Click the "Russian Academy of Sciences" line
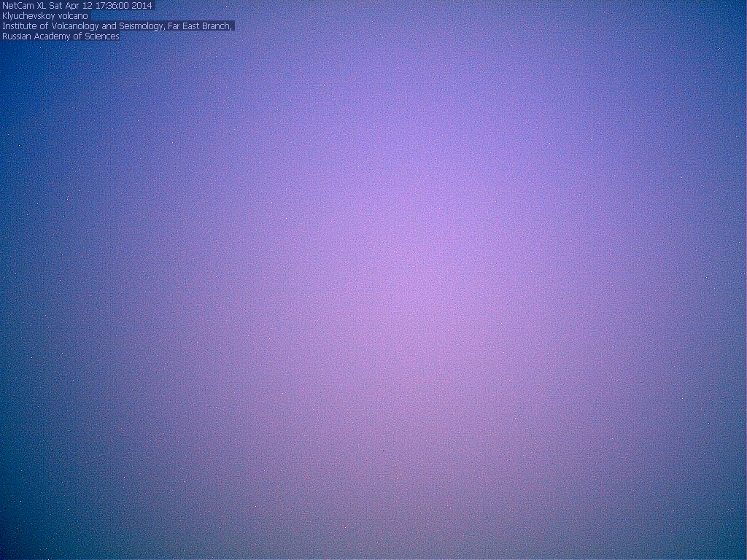747x560 pixels. click(61, 36)
